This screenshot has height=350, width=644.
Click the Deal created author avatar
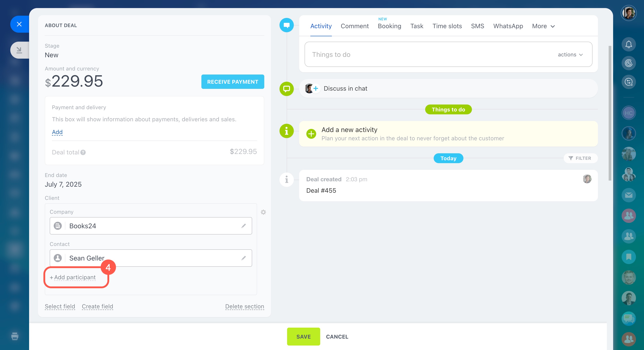587,179
